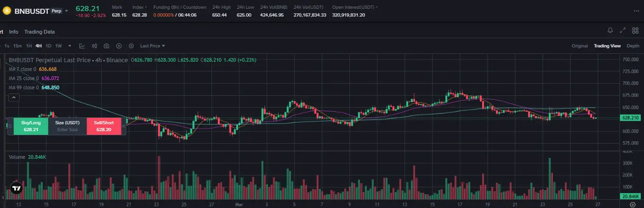This screenshot has height=208, width=644.
Task: Expand more time intervals dropdown arrow
Action: (70, 46)
